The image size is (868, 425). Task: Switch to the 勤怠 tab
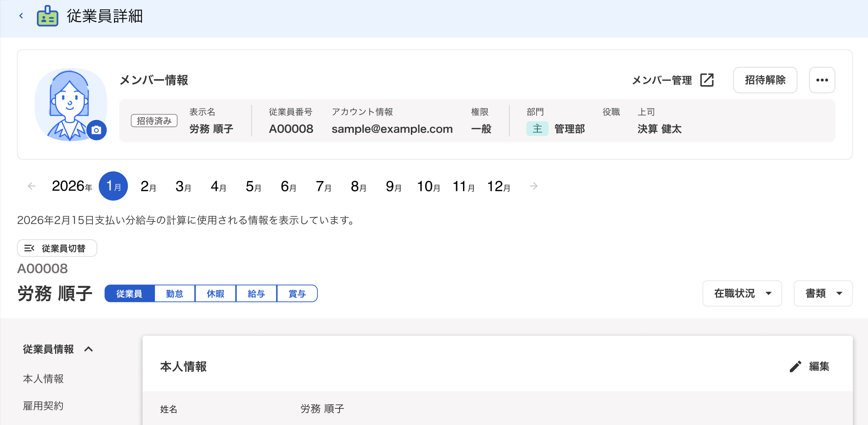pyautogui.click(x=174, y=294)
